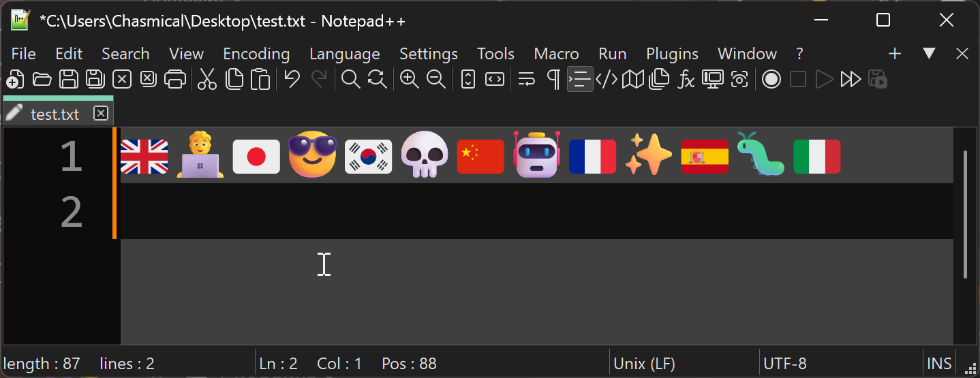Click the robot emoji on line 1
This screenshot has height=378, width=980.
[x=536, y=155]
